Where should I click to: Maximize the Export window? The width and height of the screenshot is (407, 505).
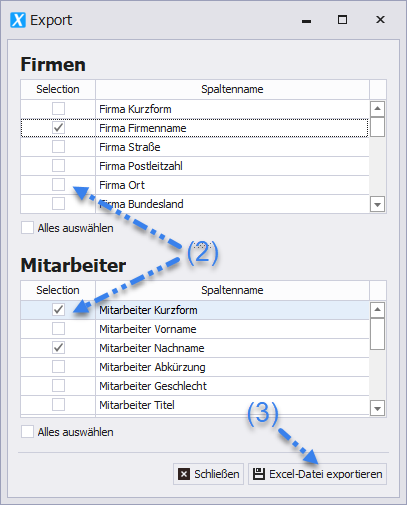(342, 20)
